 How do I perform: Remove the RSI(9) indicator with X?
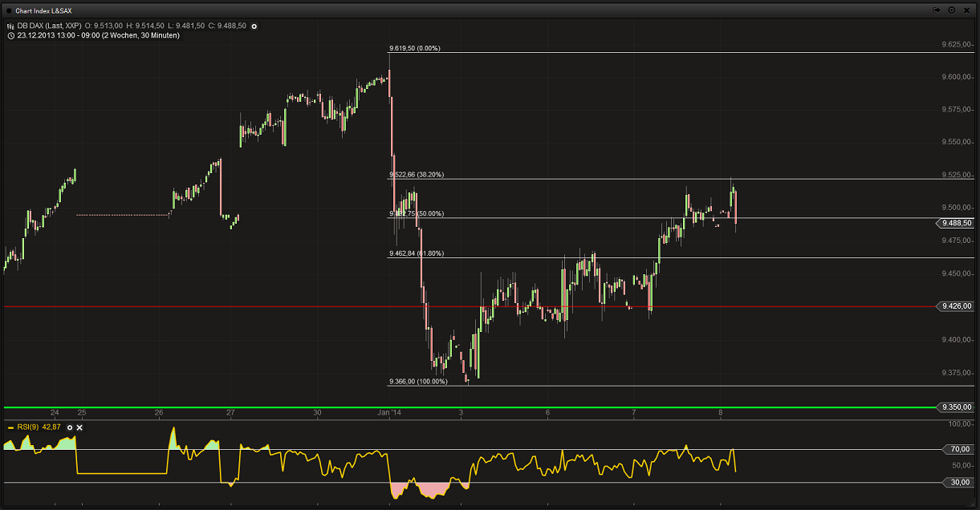click(79, 427)
